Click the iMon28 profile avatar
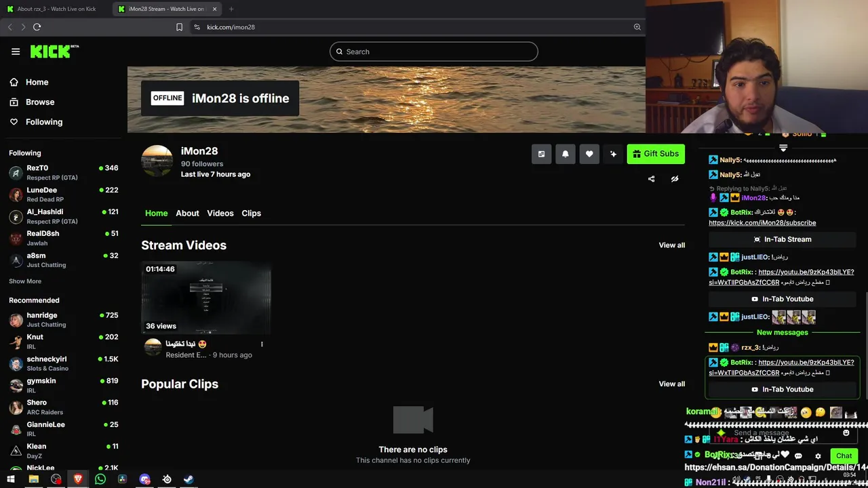This screenshot has width=868, height=488. (157, 161)
